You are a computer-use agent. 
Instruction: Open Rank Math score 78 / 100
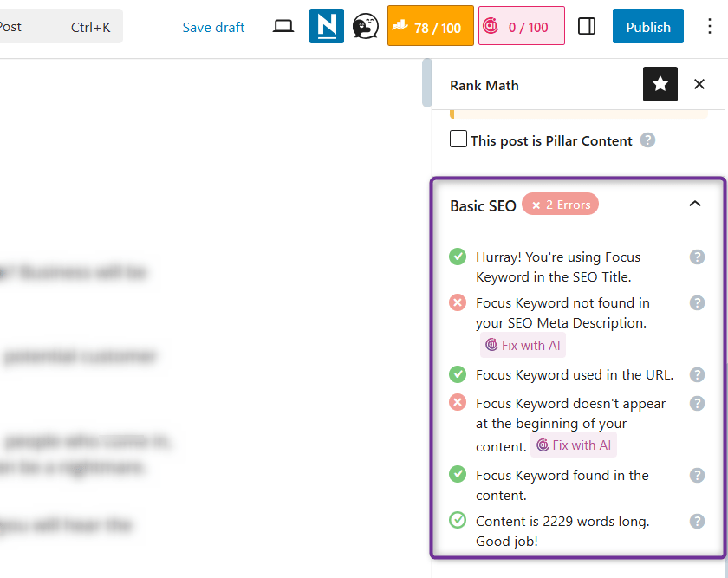[431, 26]
